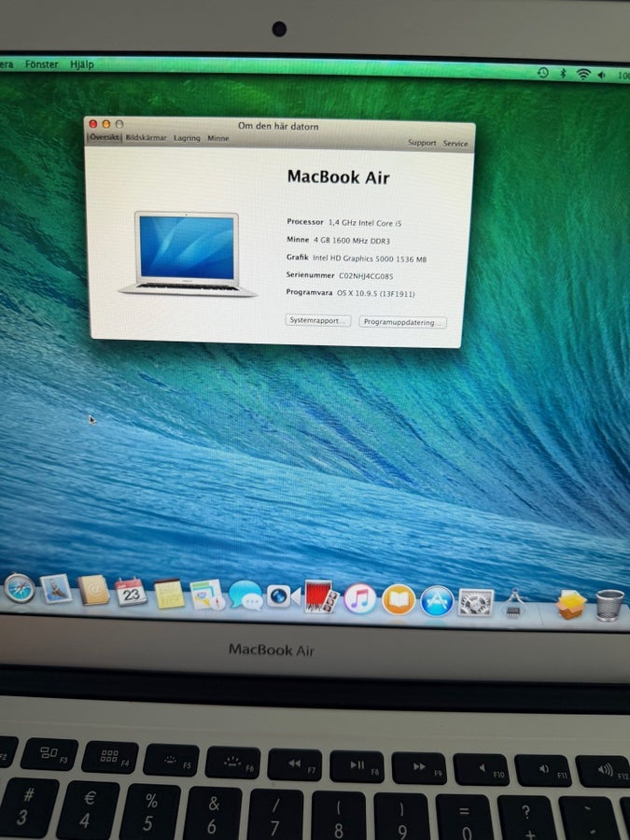Click the OS X 10.9.5 version text
This screenshot has height=840, width=630.
(x=375, y=294)
